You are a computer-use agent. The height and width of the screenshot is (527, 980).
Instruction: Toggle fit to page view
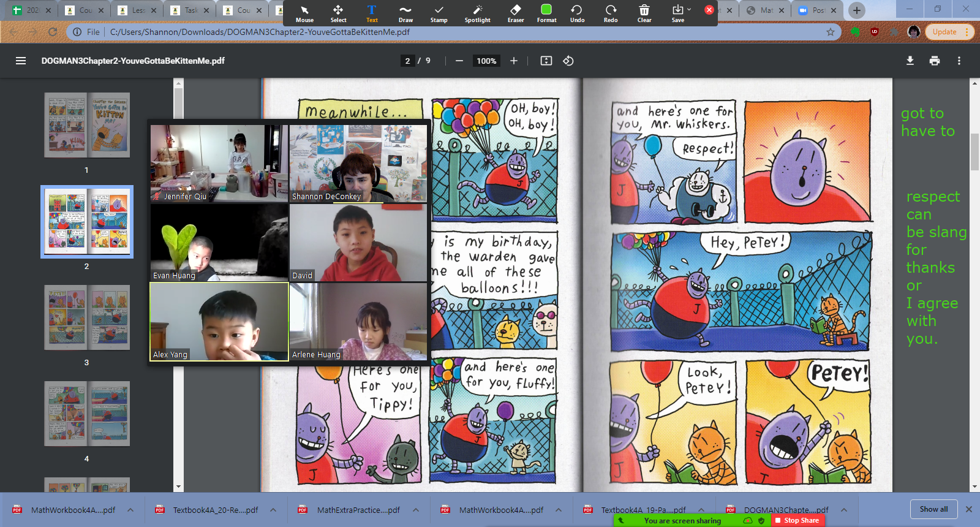(546, 61)
